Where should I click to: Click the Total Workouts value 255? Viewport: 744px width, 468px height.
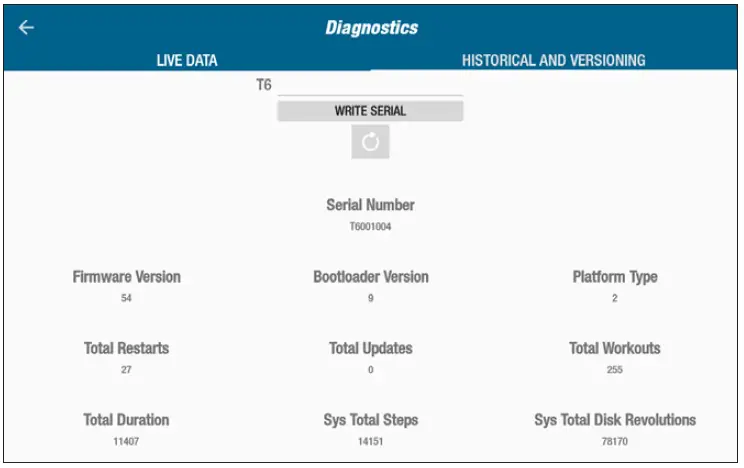click(615, 370)
